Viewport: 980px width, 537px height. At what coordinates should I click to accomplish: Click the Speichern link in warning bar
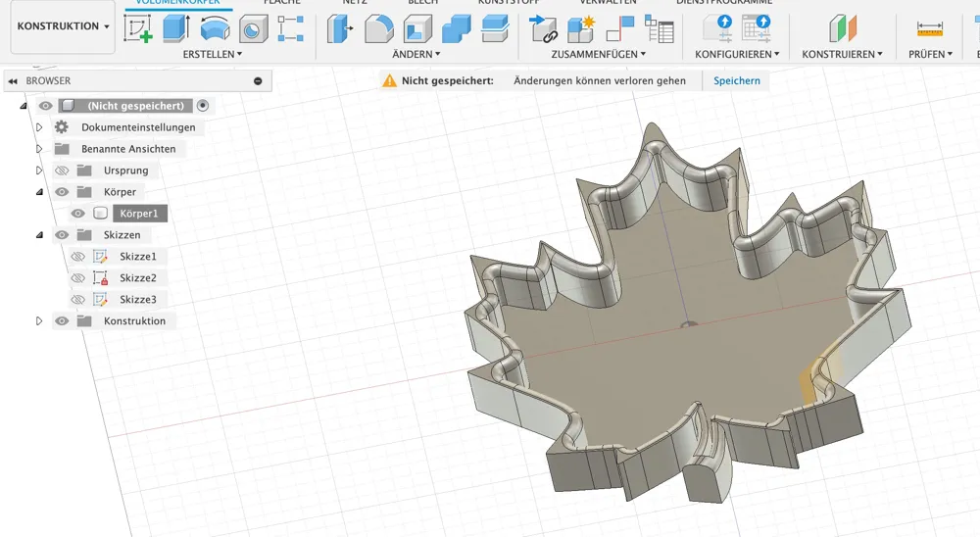[737, 80]
